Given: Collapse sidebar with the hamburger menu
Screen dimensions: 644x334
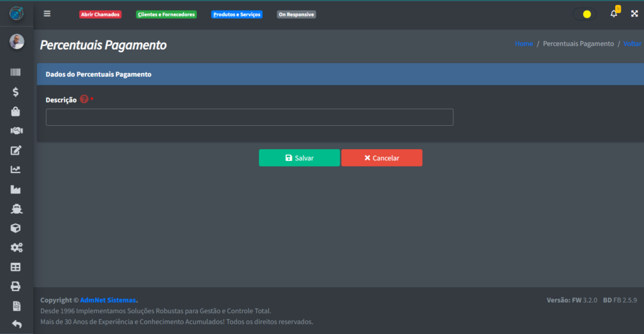Looking at the screenshot, I should point(47,14).
